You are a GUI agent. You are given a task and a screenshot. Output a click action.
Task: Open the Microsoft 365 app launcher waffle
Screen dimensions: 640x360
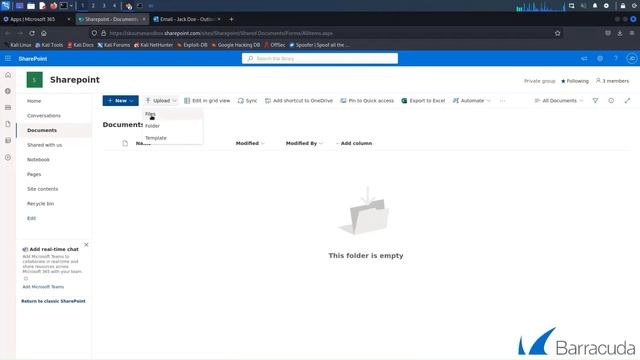(8, 58)
